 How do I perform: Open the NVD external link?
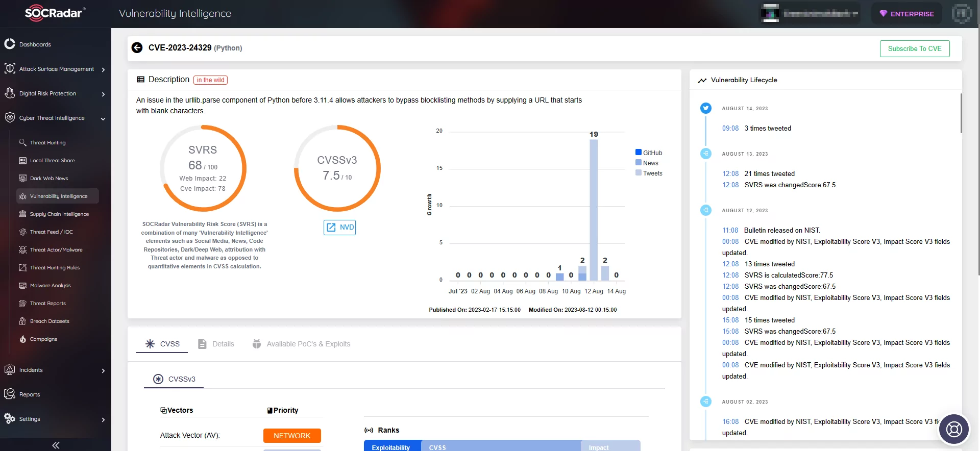click(340, 227)
